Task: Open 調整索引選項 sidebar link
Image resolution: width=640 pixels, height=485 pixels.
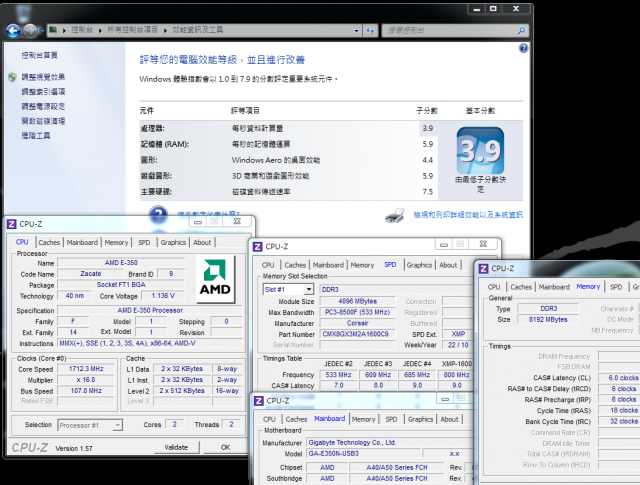Action: [x=43, y=91]
